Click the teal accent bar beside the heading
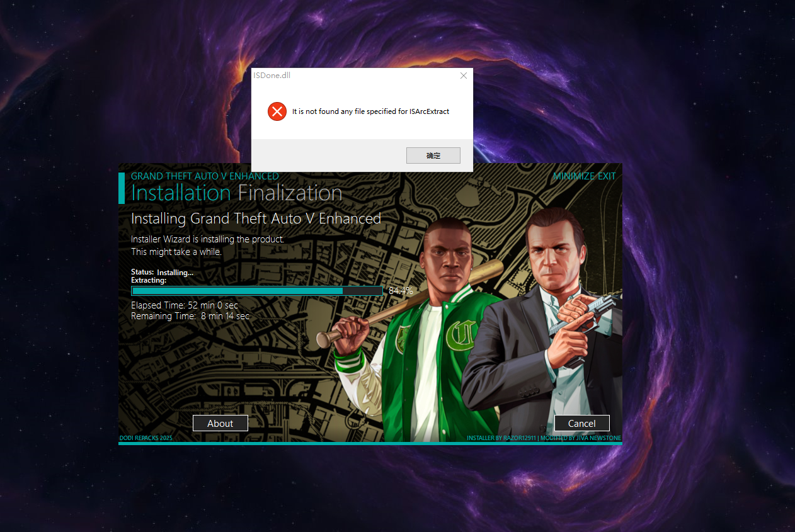Image resolution: width=795 pixels, height=532 pixels. pyautogui.click(x=122, y=188)
